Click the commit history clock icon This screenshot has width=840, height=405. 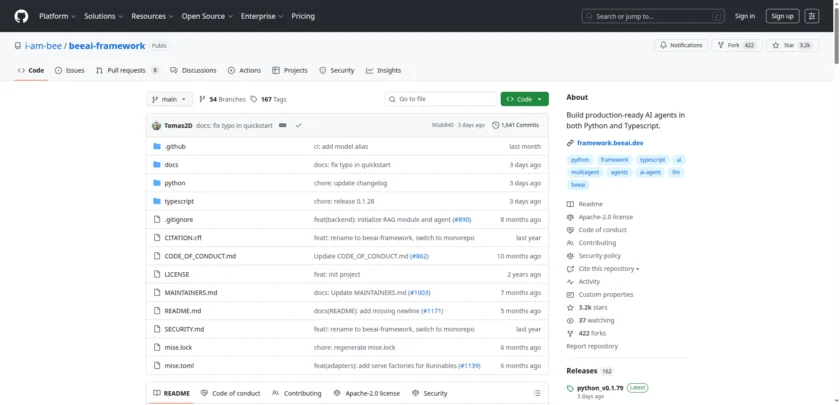coord(496,125)
